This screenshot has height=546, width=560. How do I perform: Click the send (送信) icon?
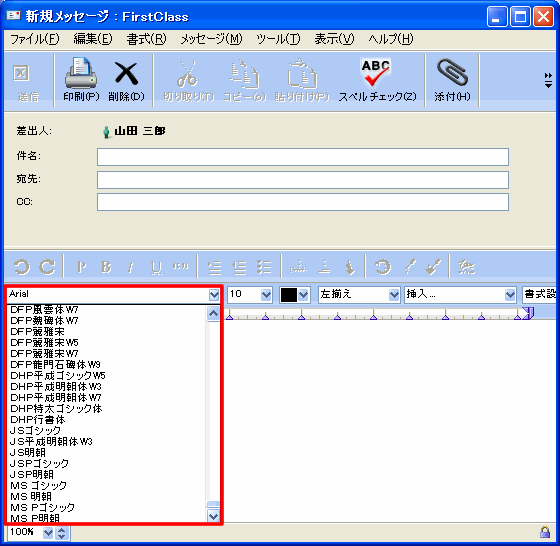[21, 73]
